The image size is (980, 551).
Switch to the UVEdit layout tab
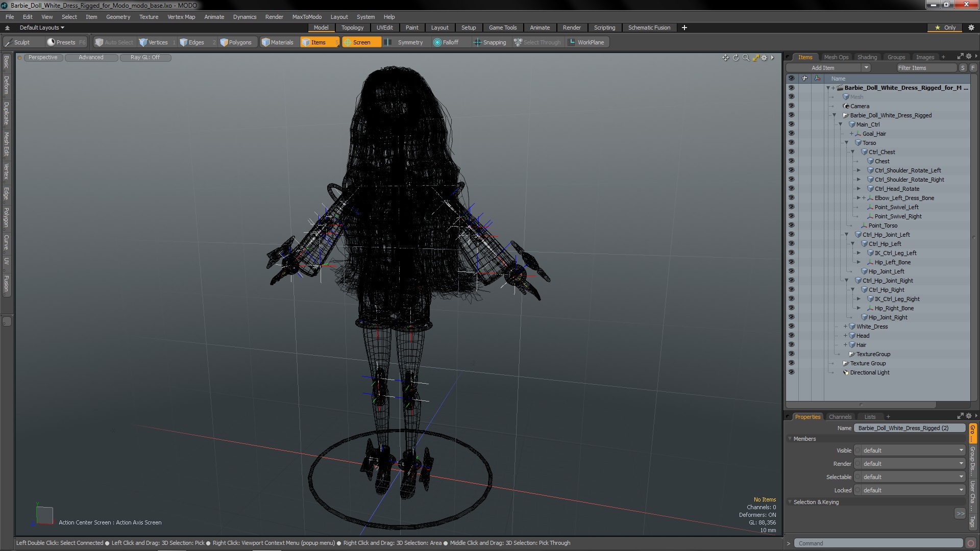tap(385, 28)
